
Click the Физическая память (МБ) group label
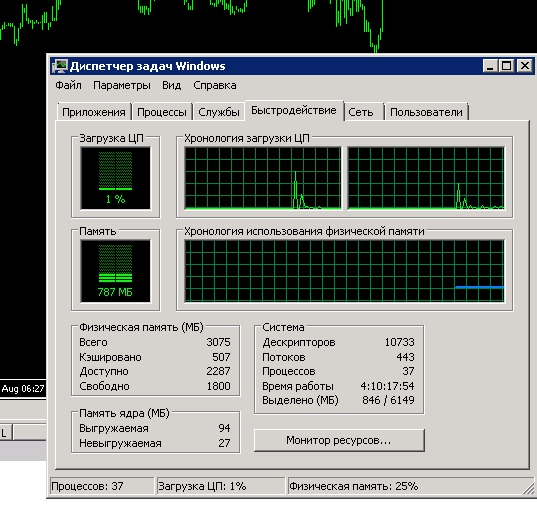pos(141,327)
